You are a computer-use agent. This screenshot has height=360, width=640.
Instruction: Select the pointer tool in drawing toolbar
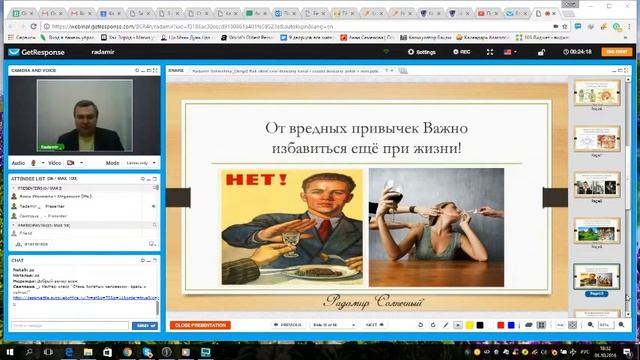pyautogui.click(x=458, y=325)
